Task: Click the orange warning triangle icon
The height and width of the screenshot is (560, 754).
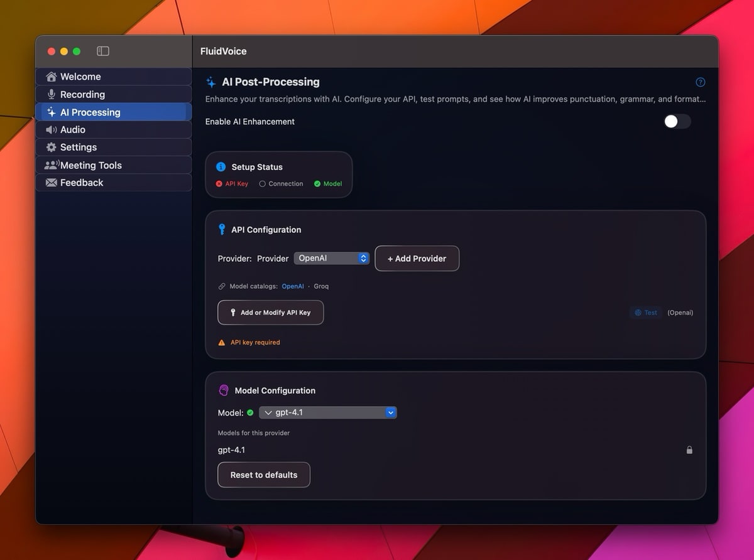Action: click(x=221, y=343)
